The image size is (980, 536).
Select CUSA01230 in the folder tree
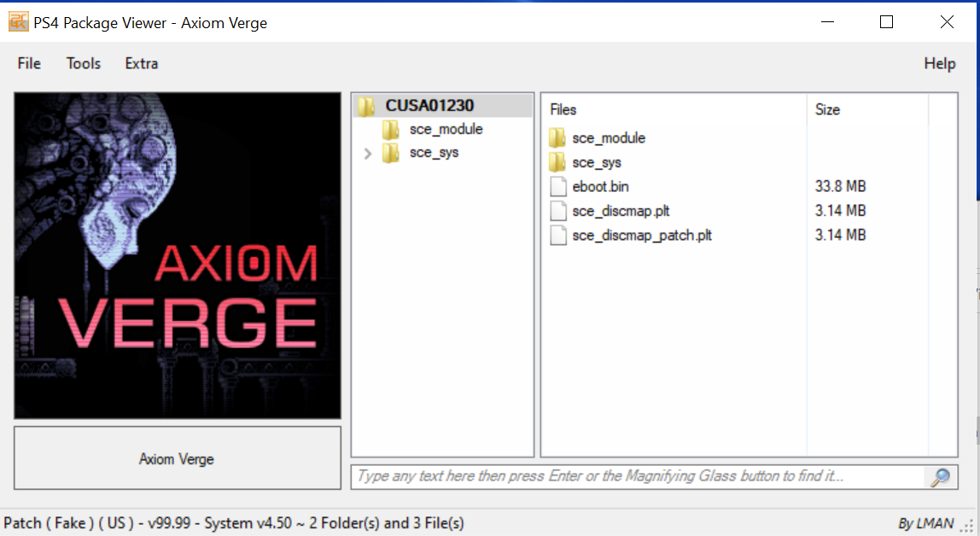[x=429, y=106]
